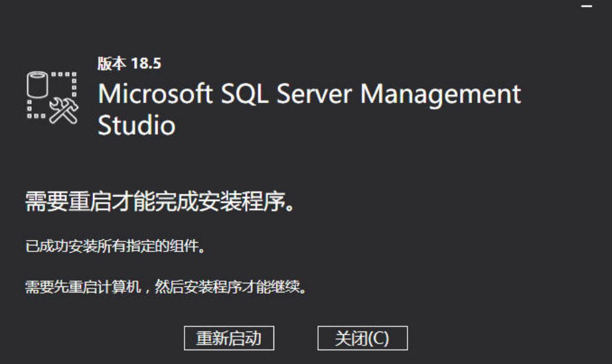Viewport: 612px width, 364px height.
Task: Click the 重新启动 restart button
Action: 229,338
